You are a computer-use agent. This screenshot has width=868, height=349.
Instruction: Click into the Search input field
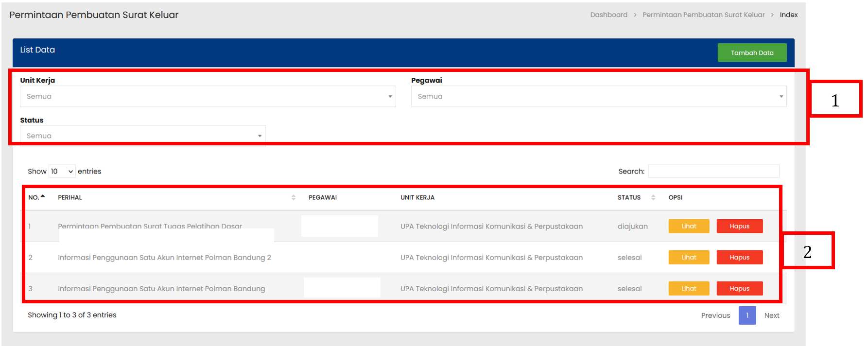(713, 171)
